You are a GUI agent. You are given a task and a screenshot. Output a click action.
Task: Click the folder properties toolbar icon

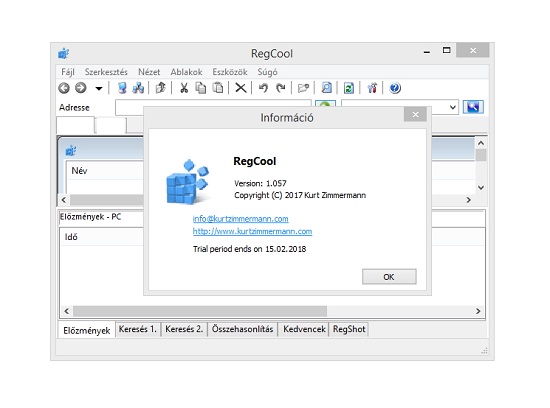pyautogui.click(x=303, y=88)
